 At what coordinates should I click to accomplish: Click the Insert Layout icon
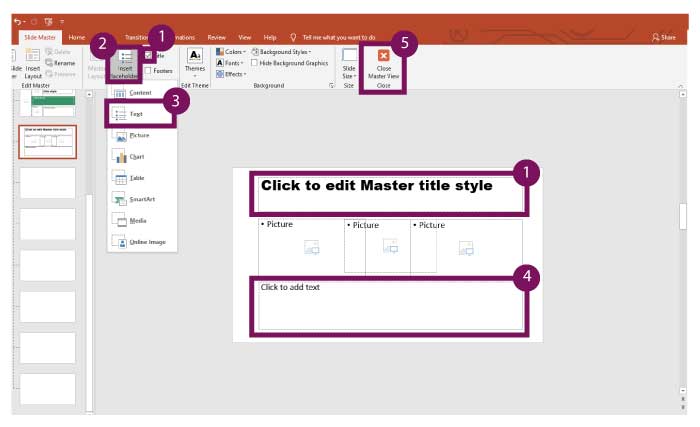(x=33, y=63)
